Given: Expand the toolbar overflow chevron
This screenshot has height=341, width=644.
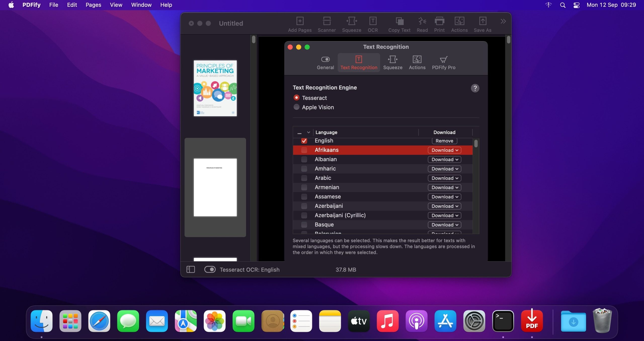Looking at the screenshot, I should point(503,21).
